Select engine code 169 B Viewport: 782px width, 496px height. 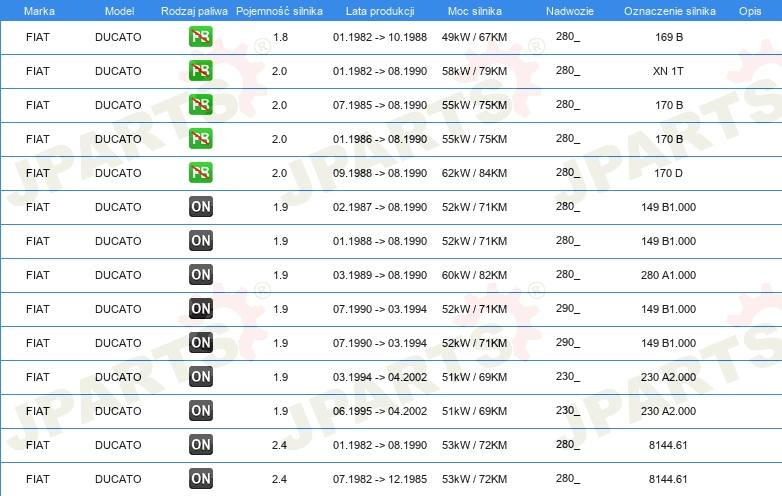pos(669,37)
